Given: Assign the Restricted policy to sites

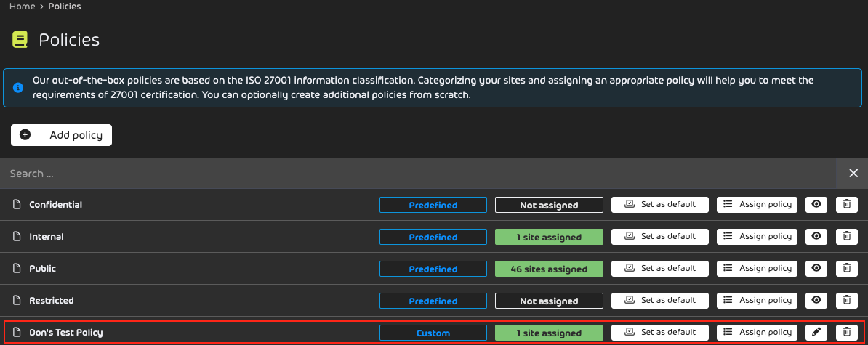Looking at the screenshot, I should 758,301.
